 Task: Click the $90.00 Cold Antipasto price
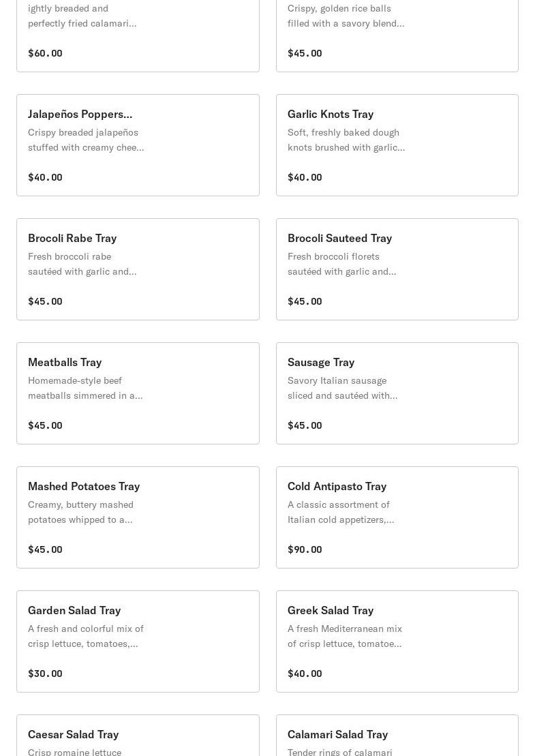[x=305, y=549]
